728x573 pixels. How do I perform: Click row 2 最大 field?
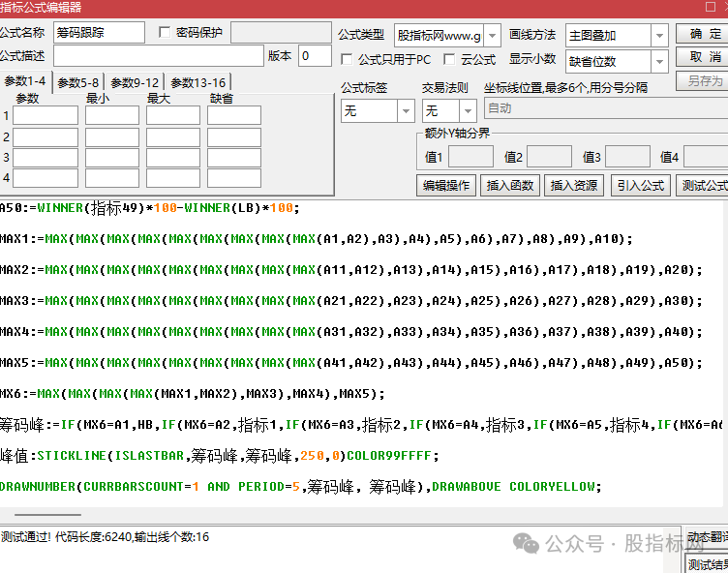173,137
